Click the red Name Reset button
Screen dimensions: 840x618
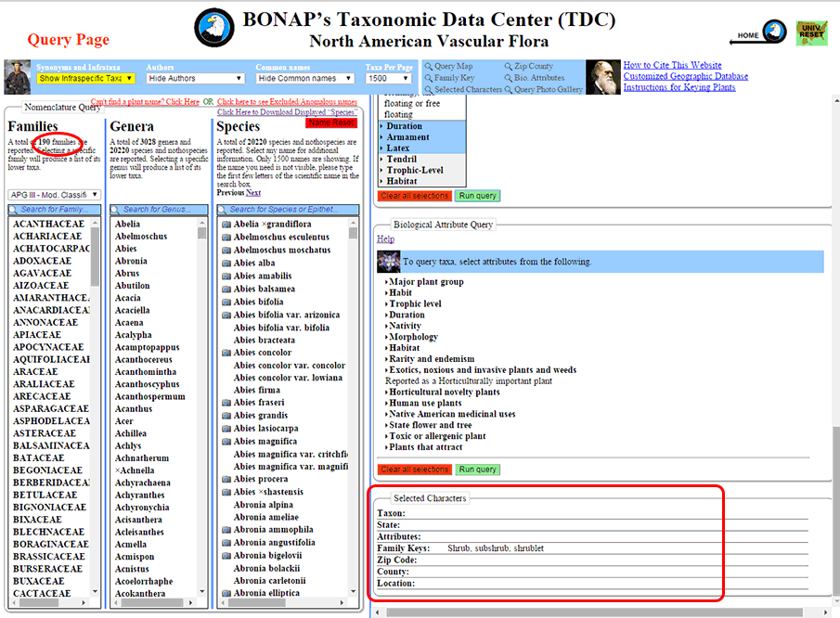[x=331, y=122]
